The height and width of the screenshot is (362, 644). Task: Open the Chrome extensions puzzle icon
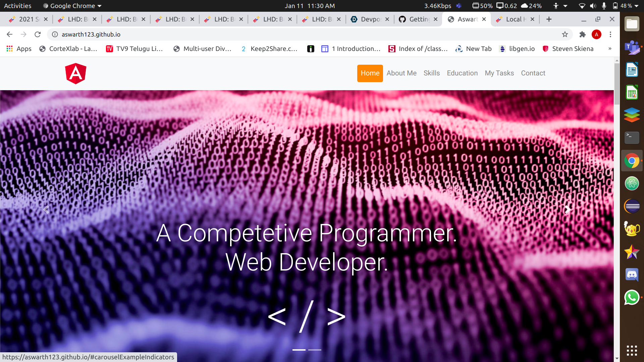tap(582, 34)
